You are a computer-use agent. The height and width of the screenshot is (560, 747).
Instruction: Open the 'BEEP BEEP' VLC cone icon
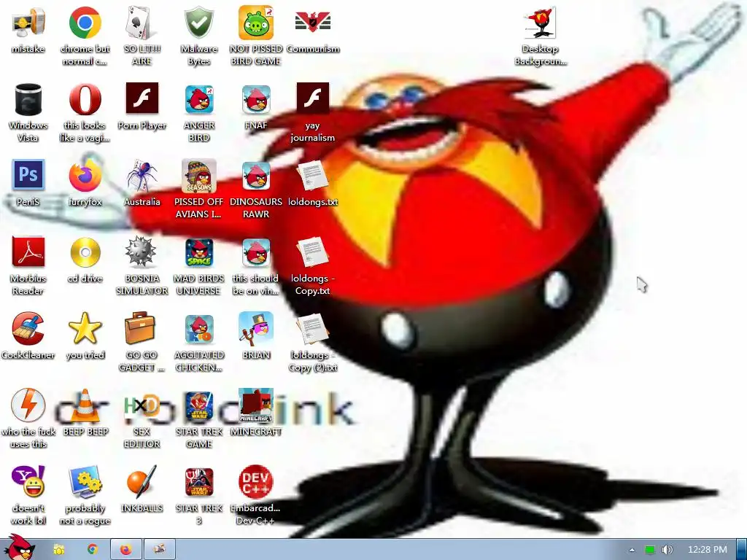point(85,405)
